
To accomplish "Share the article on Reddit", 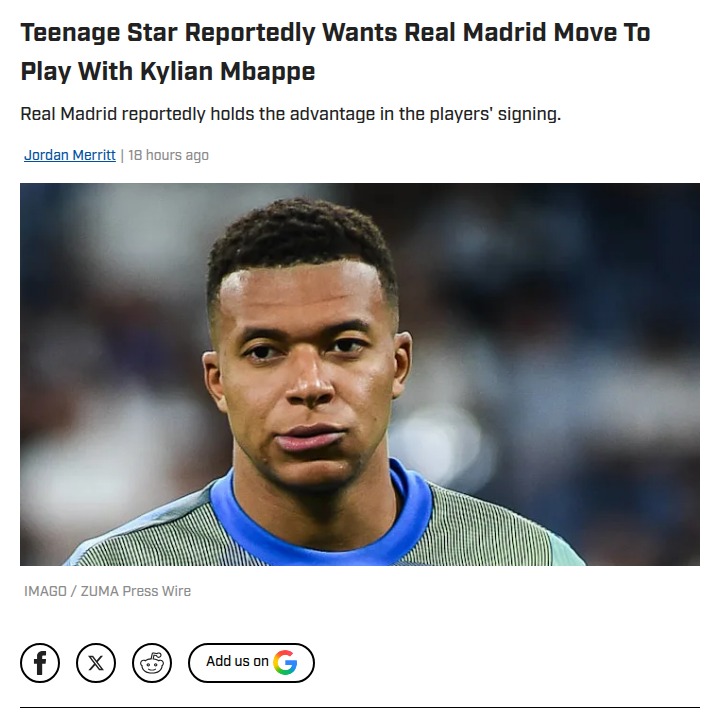I will coord(152,663).
